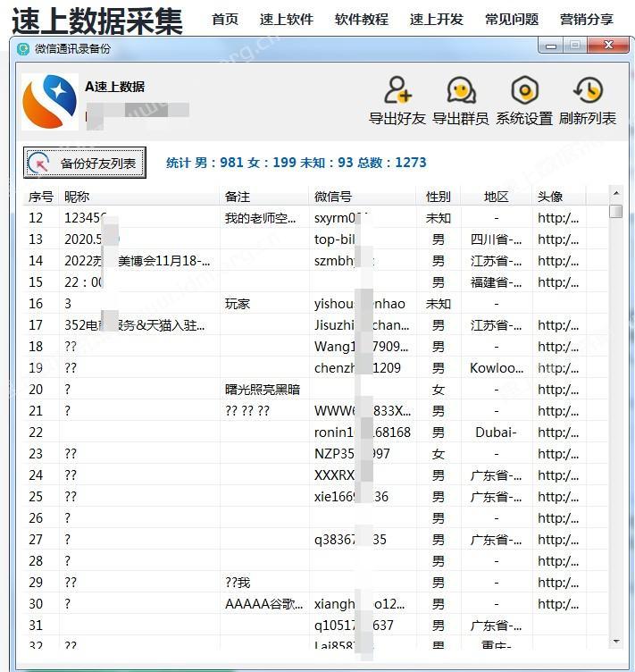Click the 备份好友列表 backup button
The width and height of the screenshot is (635, 672).
pyautogui.click(x=85, y=163)
